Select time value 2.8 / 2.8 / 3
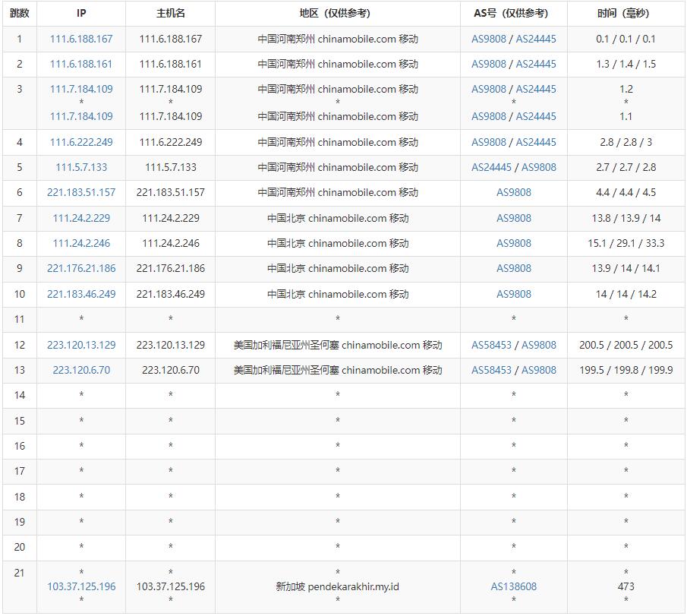The height and width of the screenshot is (616, 687). pos(626,142)
